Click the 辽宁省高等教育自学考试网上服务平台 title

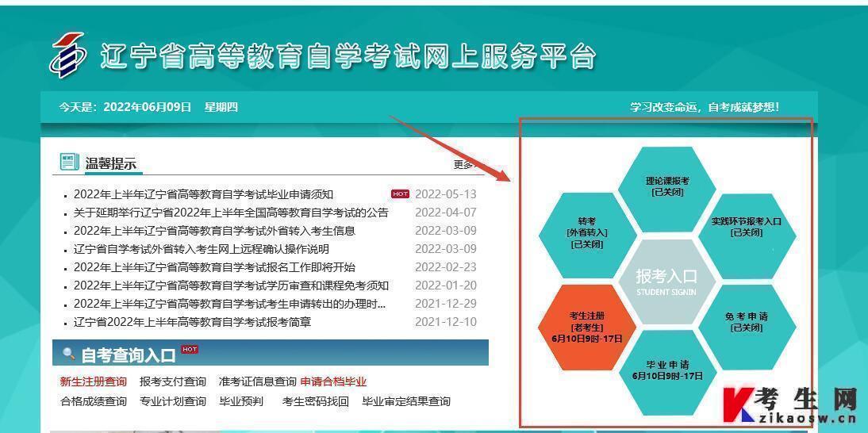point(348,57)
